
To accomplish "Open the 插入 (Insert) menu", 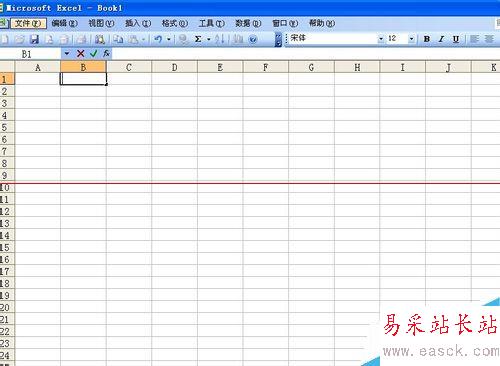I will tap(138, 23).
